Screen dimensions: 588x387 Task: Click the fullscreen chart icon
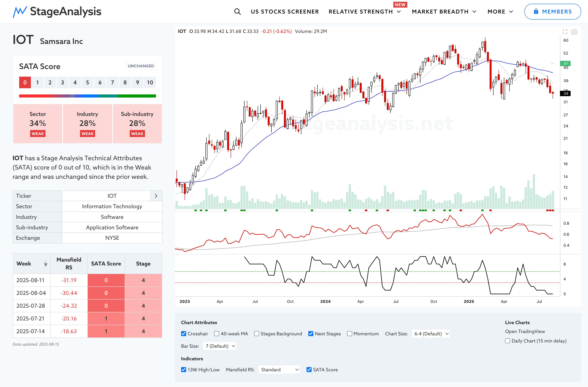tap(565, 32)
